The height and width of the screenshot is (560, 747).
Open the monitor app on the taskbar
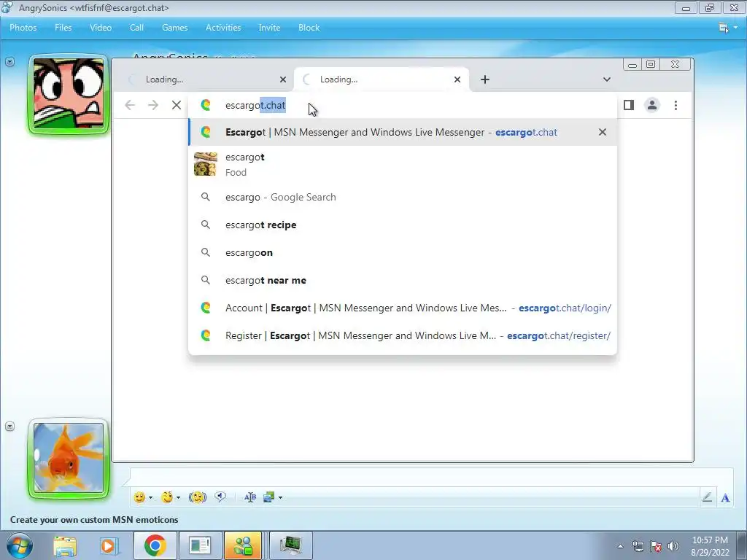tap(291, 545)
